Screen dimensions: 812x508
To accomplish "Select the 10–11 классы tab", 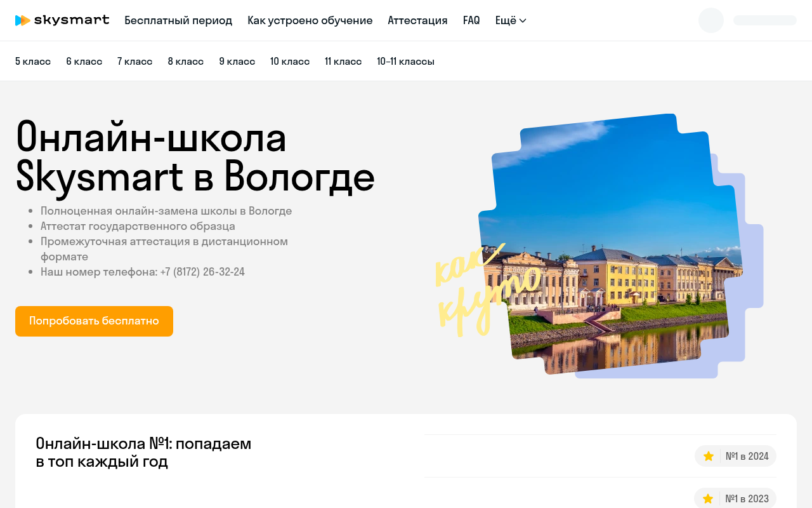I will [405, 61].
